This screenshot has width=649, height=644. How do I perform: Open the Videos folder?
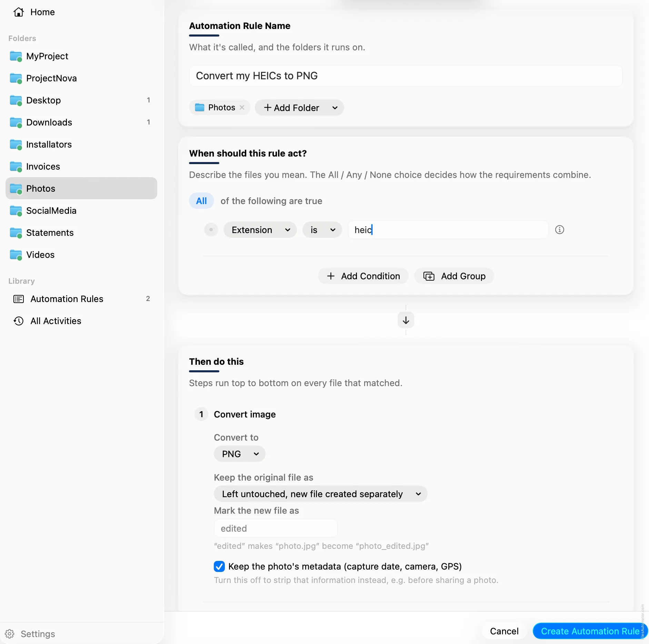pyautogui.click(x=81, y=255)
